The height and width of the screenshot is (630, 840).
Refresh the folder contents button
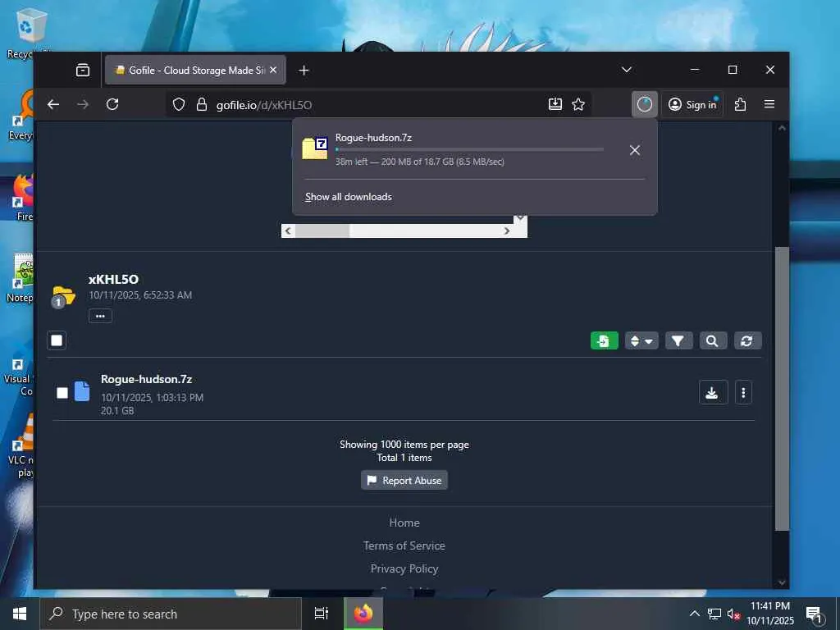click(747, 340)
